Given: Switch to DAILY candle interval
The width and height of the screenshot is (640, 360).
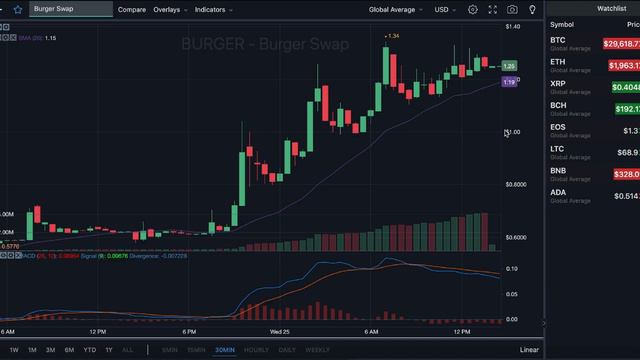Looking at the screenshot, I should (287, 350).
